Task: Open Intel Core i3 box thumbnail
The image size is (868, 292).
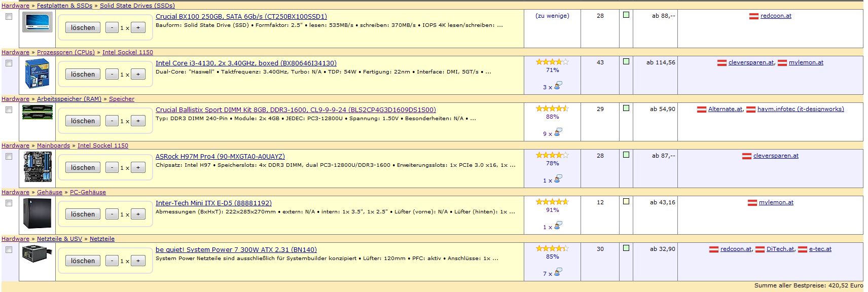Action: click(37, 74)
